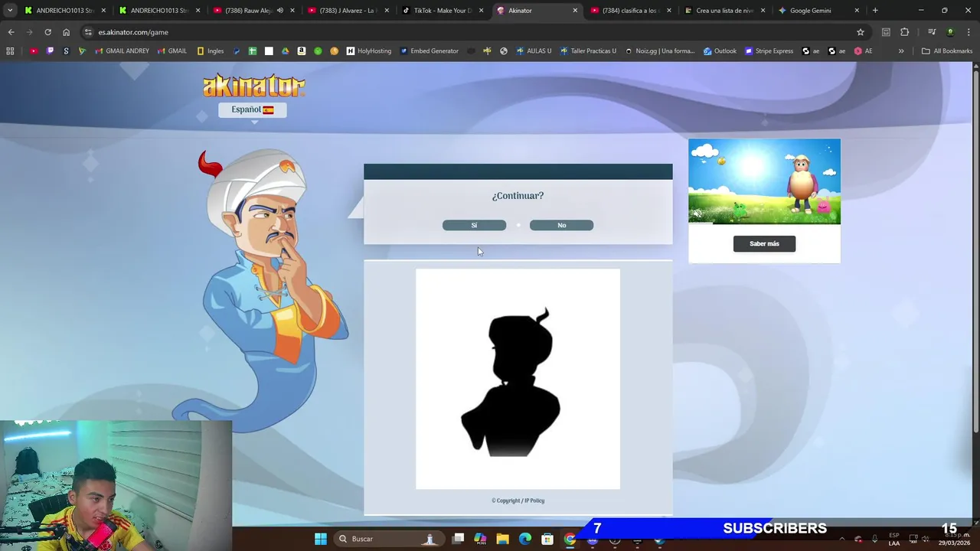
Task: Open the Twitch bookmark icon
Action: 50,51
